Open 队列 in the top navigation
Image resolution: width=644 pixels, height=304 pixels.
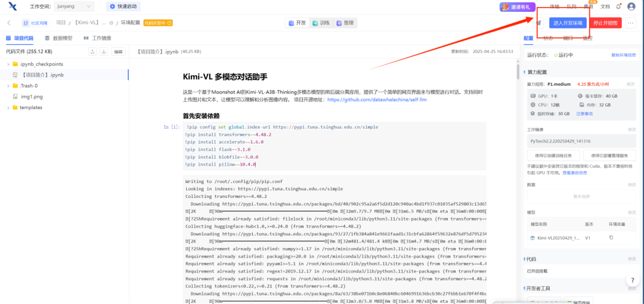click(x=571, y=7)
